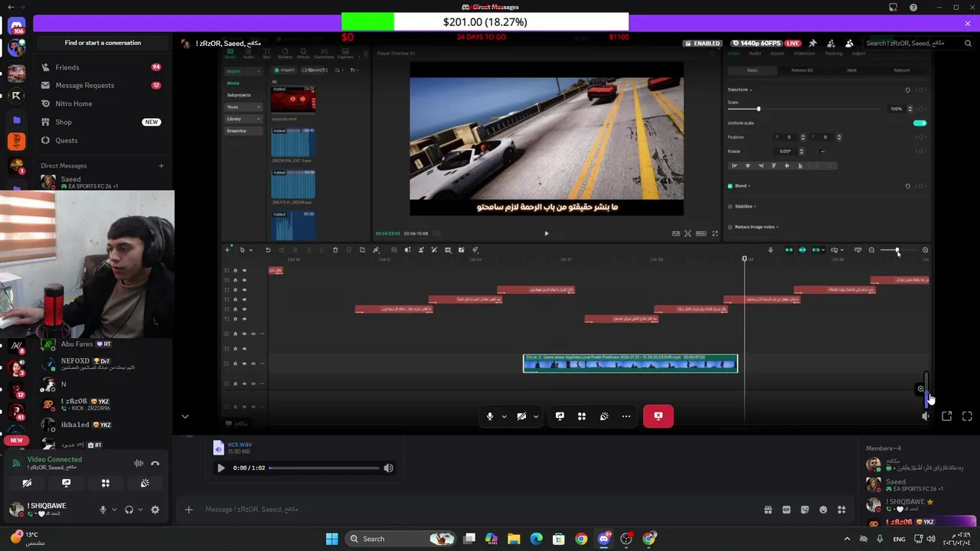Click the xcs.wav file name link
Screen dimensions: 980x551
(x=240, y=445)
